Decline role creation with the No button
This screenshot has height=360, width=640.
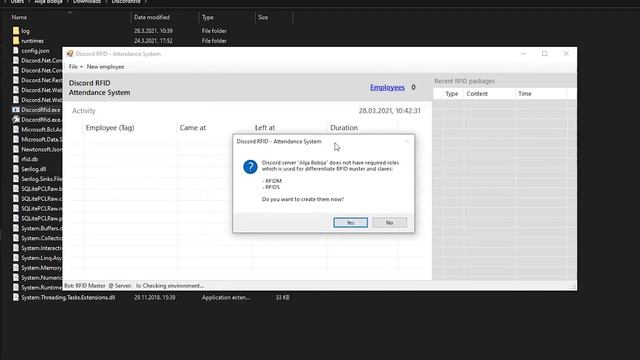[389, 222]
